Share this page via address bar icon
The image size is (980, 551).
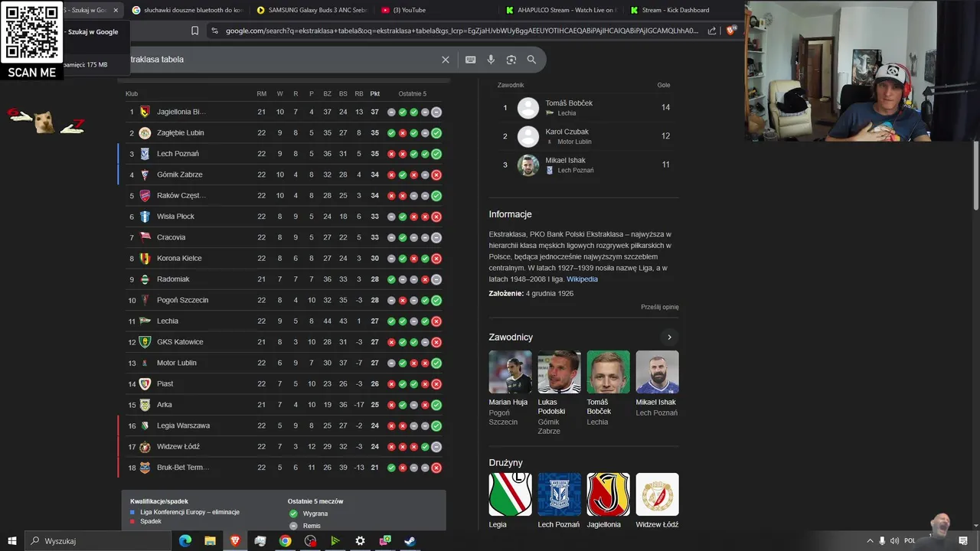[712, 31]
